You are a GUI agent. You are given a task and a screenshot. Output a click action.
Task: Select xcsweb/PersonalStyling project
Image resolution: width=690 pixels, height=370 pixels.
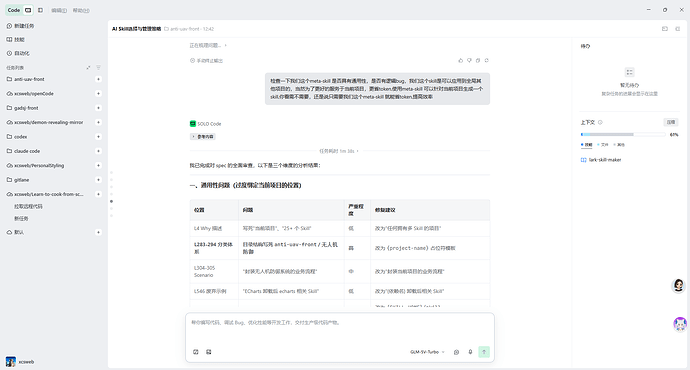[35, 165]
